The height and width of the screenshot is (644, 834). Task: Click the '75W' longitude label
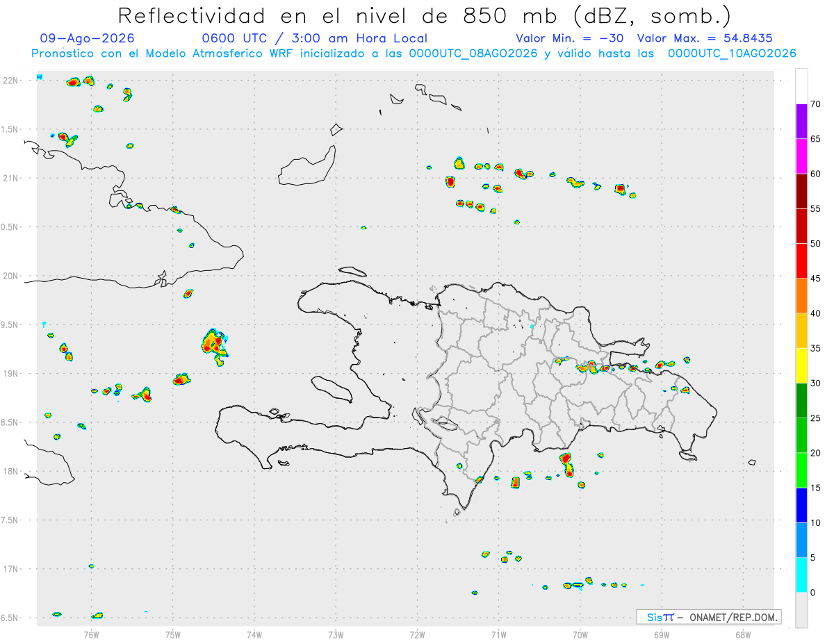click(173, 634)
